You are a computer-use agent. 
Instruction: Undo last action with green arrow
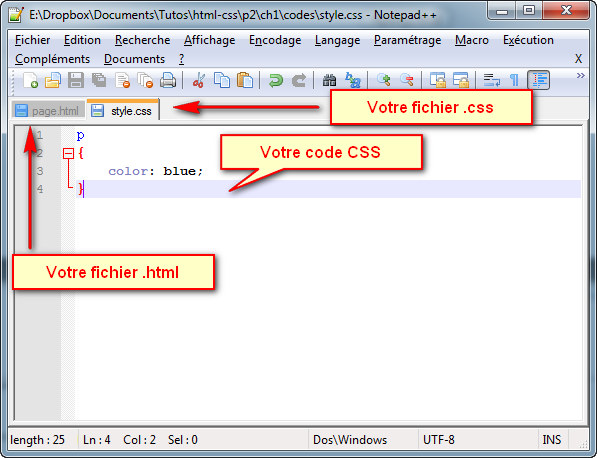(276, 80)
